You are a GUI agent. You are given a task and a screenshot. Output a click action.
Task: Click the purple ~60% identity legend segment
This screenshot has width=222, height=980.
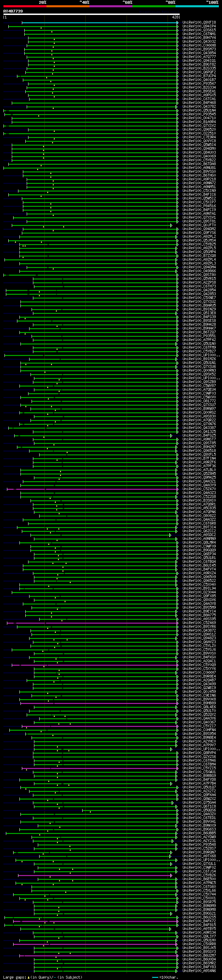[111, 6]
